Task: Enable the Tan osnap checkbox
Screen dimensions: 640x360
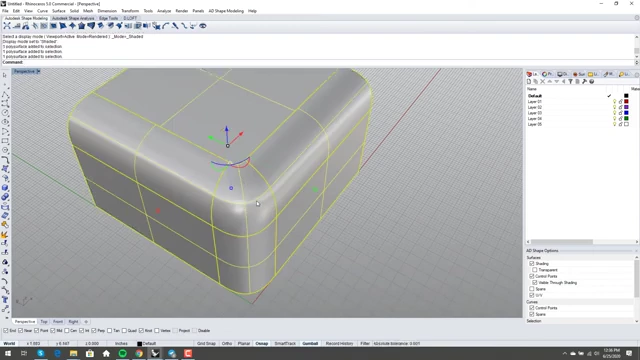Action: [x=109, y=331]
